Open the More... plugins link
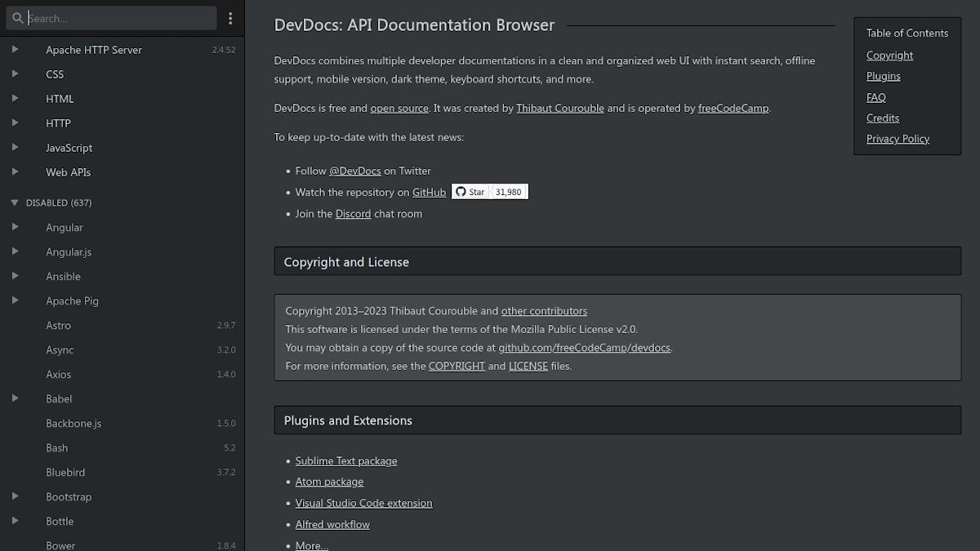 pos(312,544)
